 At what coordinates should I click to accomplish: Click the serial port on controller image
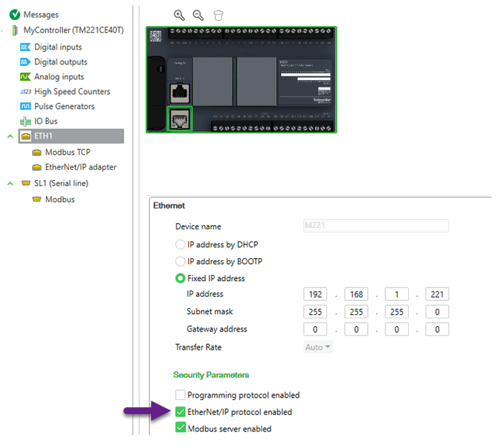[179, 93]
